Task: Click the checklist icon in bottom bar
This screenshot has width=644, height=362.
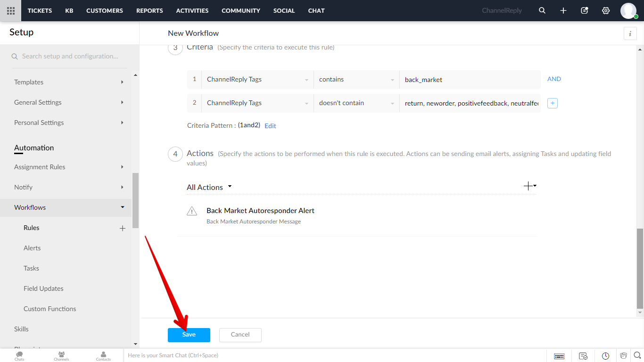Action: [583, 356]
